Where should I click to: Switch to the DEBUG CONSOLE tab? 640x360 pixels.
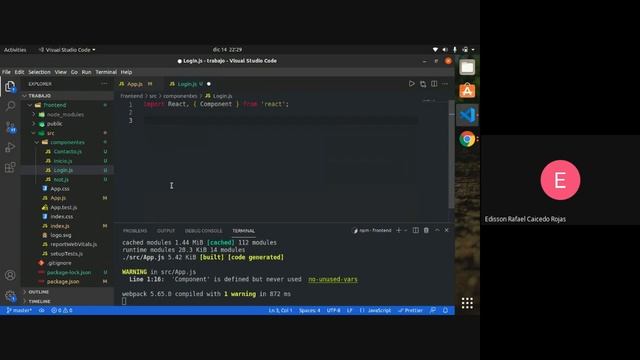click(x=203, y=231)
